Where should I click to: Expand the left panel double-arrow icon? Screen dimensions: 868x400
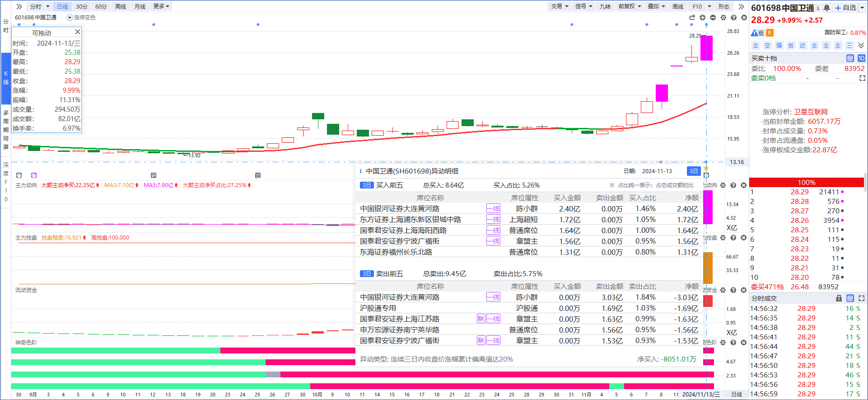[x=19, y=6]
